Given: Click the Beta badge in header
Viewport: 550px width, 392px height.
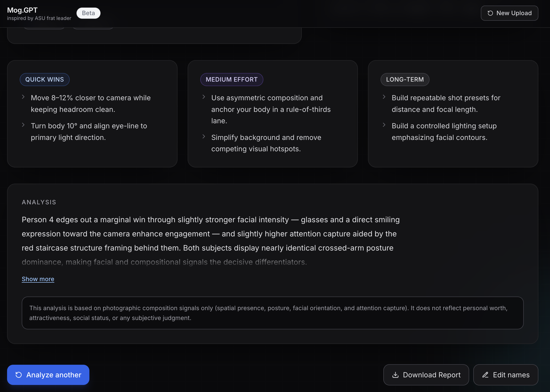Looking at the screenshot, I should (88, 13).
